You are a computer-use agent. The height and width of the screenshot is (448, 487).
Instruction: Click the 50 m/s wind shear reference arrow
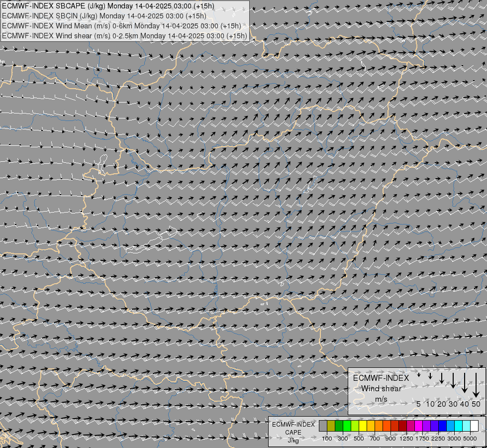[x=476, y=385]
